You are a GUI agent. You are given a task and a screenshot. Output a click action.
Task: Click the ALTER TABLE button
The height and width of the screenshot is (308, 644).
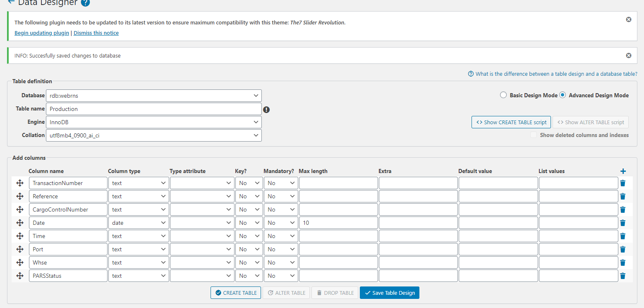click(286, 293)
